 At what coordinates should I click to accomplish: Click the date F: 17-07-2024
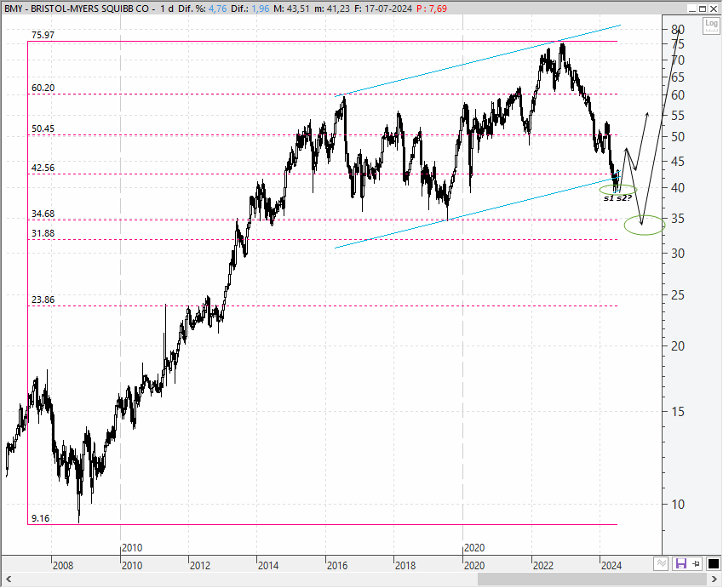[383, 9]
